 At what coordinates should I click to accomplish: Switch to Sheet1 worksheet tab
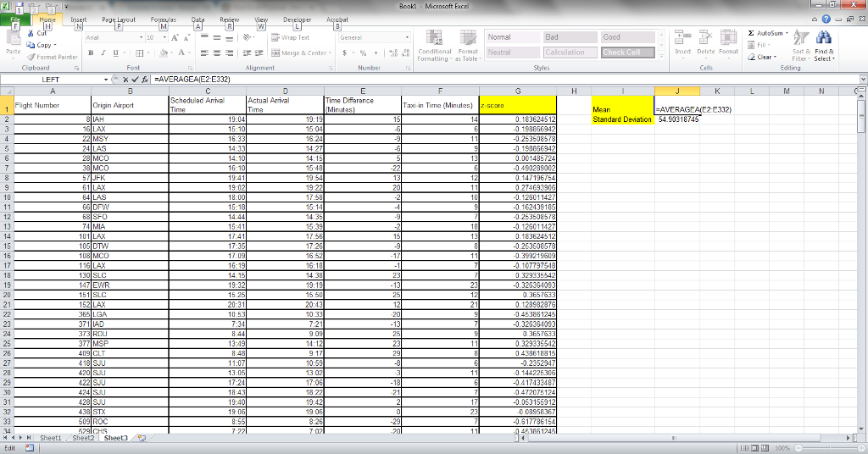pos(50,438)
